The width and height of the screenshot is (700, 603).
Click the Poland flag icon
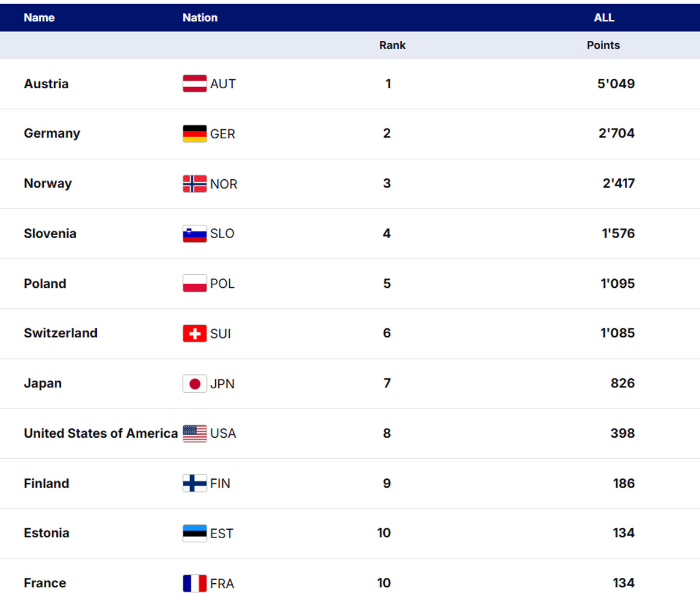click(x=194, y=284)
